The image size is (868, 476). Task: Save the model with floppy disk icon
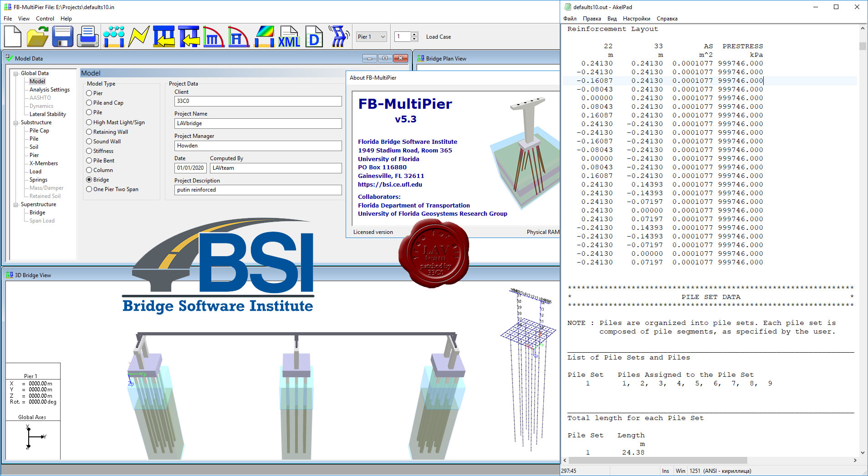click(63, 36)
